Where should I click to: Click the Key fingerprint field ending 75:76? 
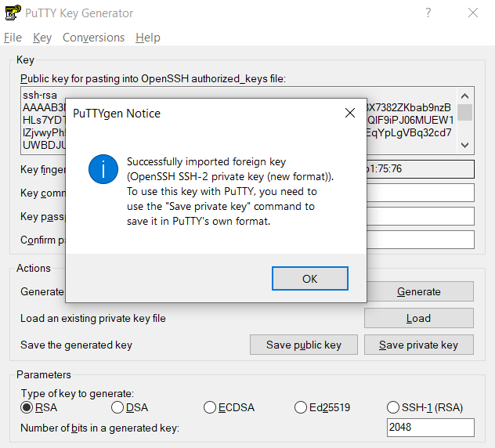tap(420, 169)
